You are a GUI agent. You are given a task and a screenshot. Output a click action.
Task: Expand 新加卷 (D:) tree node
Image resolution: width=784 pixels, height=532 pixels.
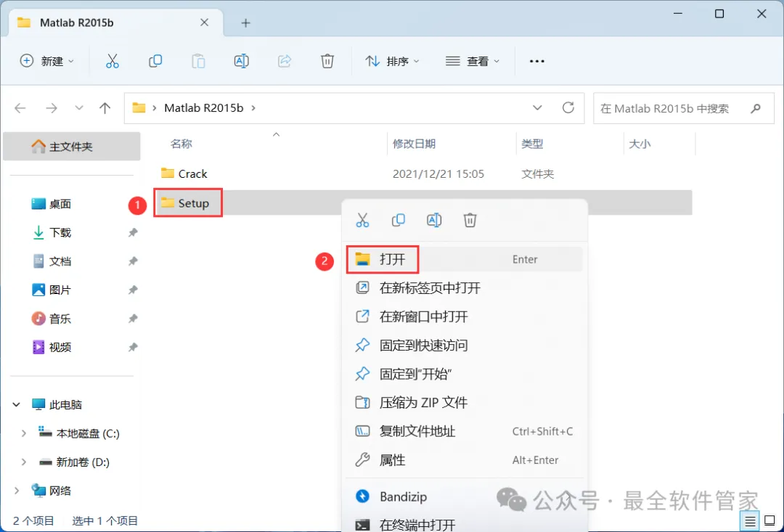tap(23, 462)
